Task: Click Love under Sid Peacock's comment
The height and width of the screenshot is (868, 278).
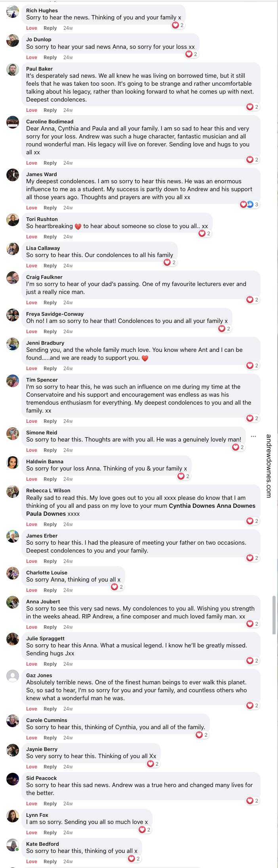Action: (32, 803)
